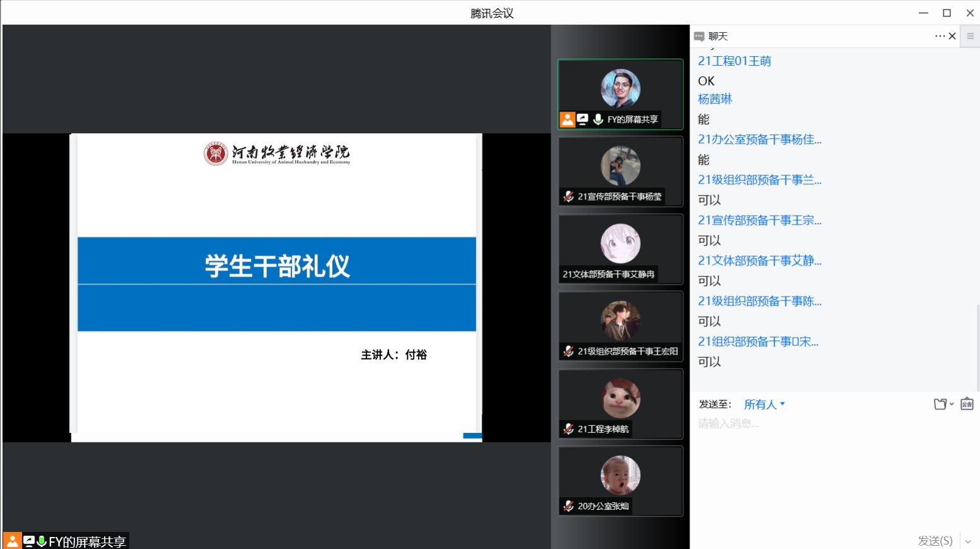
Task: Click the file folder icon in chat
Action: (940, 404)
